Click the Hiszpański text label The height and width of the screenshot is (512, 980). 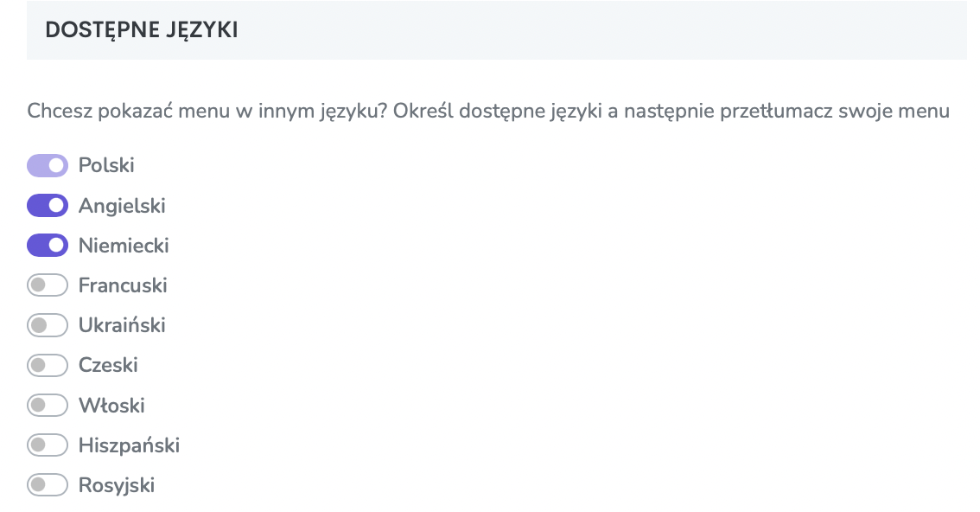click(x=130, y=445)
